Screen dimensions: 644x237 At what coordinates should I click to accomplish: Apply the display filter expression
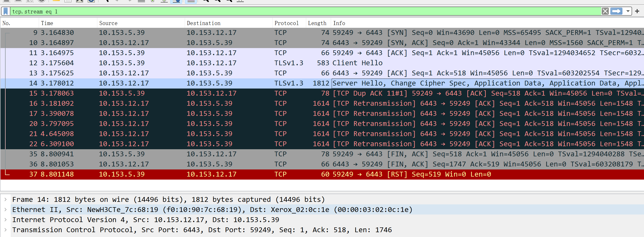[x=616, y=11]
